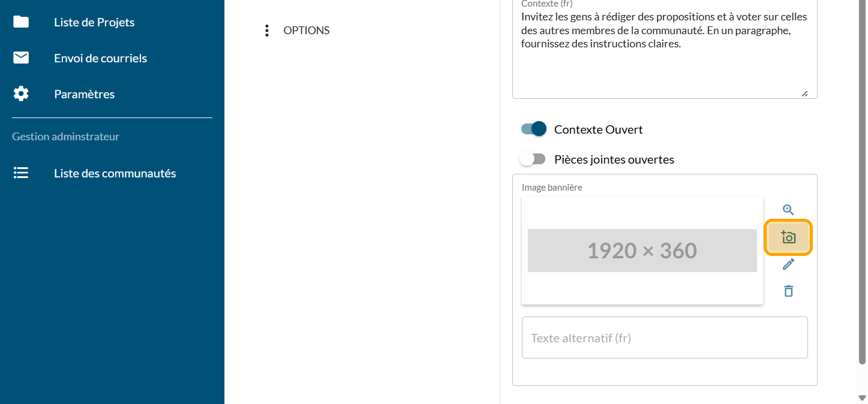Click into the Texte alternatif (fr) field

[664, 338]
